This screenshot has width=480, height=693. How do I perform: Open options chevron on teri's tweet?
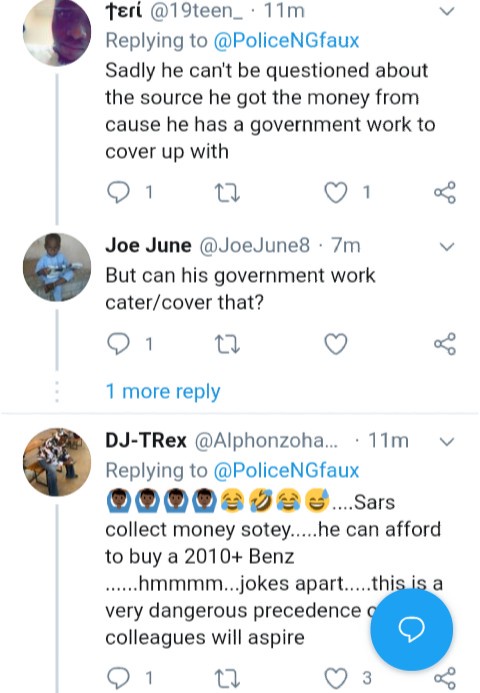(x=447, y=11)
